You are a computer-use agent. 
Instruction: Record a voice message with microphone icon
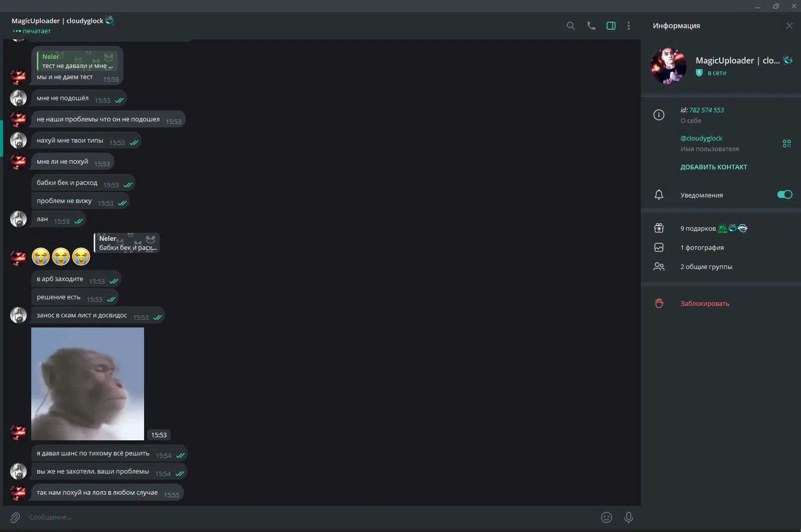click(x=628, y=517)
